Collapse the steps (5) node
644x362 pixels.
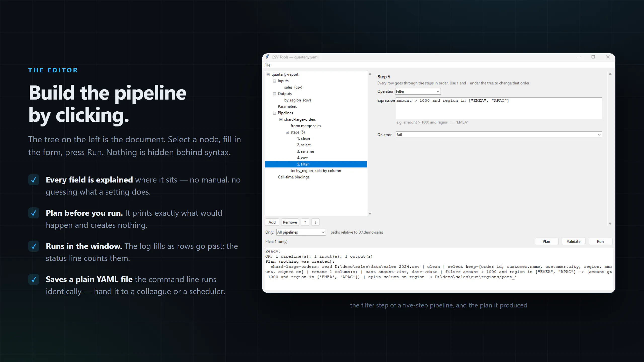[287, 132]
